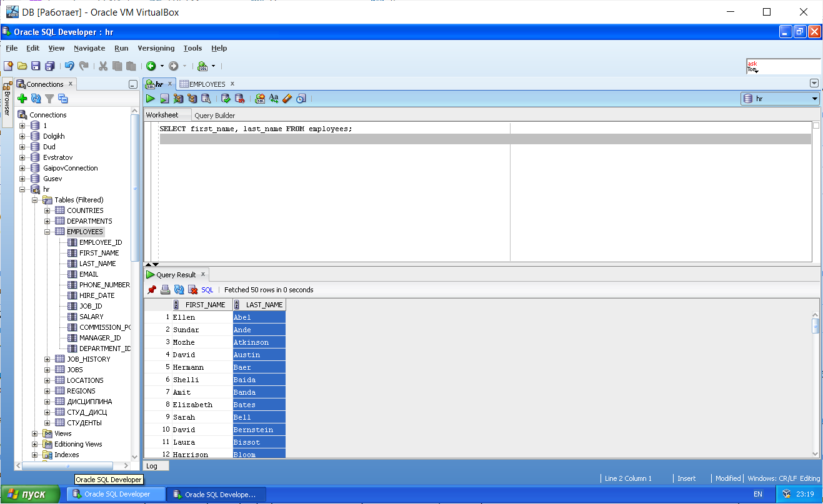Click the Ask Tom search field
Viewport: 823px width, 504px height.
(x=783, y=66)
